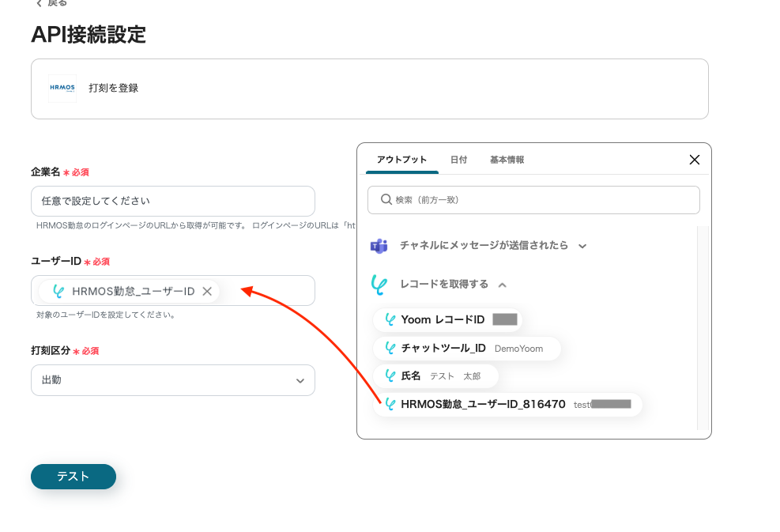Click the Microsoft Teams icon
780x532 pixels.
(x=379, y=245)
